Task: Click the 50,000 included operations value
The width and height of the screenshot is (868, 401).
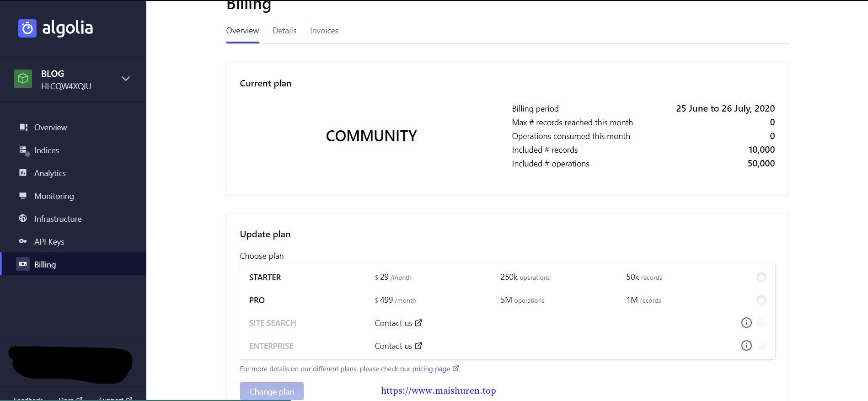Action: point(761,163)
